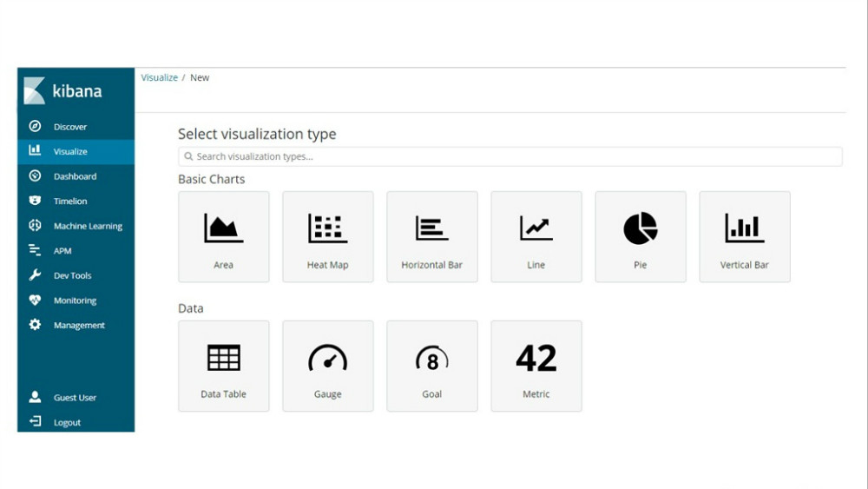Click the APM lines icon
868x489 pixels.
click(x=35, y=250)
